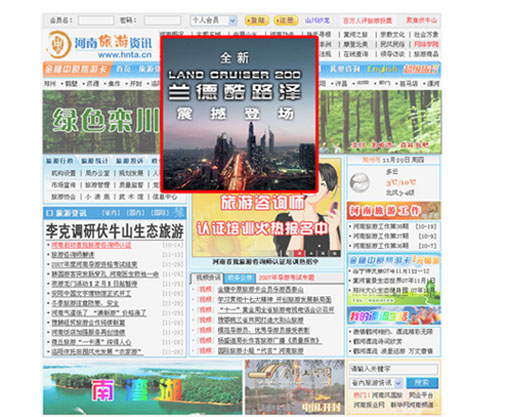Open the 社会万象 category link
This screenshot has width=508, height=417.
[426, 35]
